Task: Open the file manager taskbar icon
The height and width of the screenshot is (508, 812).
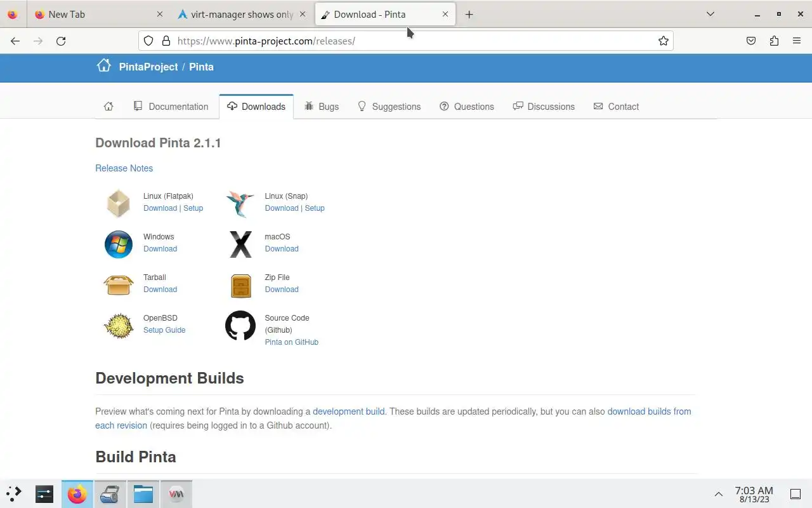Action: pyautogui.click(x=143, y=493)
